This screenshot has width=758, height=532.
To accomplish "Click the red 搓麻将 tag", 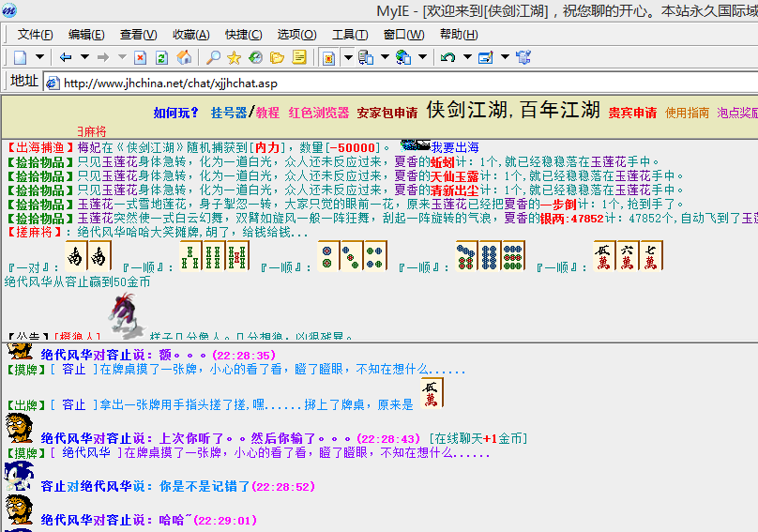I will (x=40, y=232).
